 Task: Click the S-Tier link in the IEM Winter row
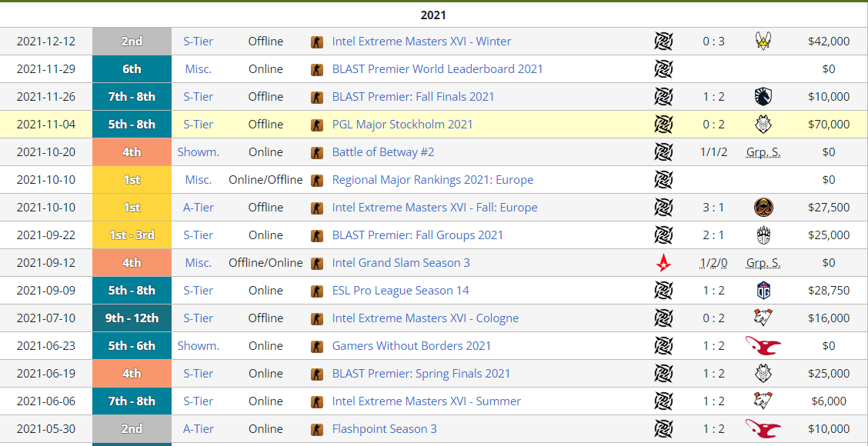(198, 42)
